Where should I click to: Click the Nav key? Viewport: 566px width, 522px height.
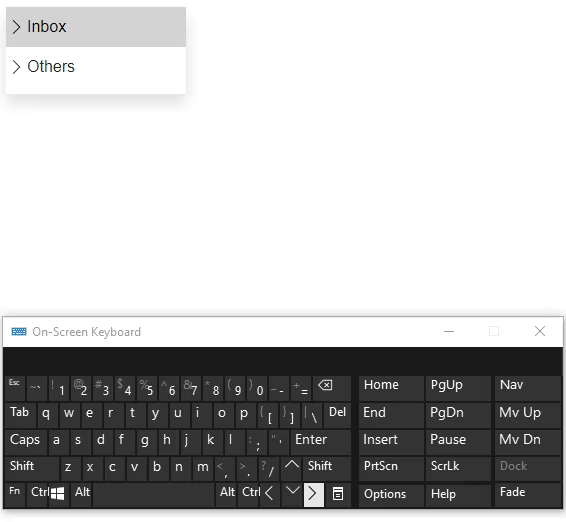[x=528, y=387]
